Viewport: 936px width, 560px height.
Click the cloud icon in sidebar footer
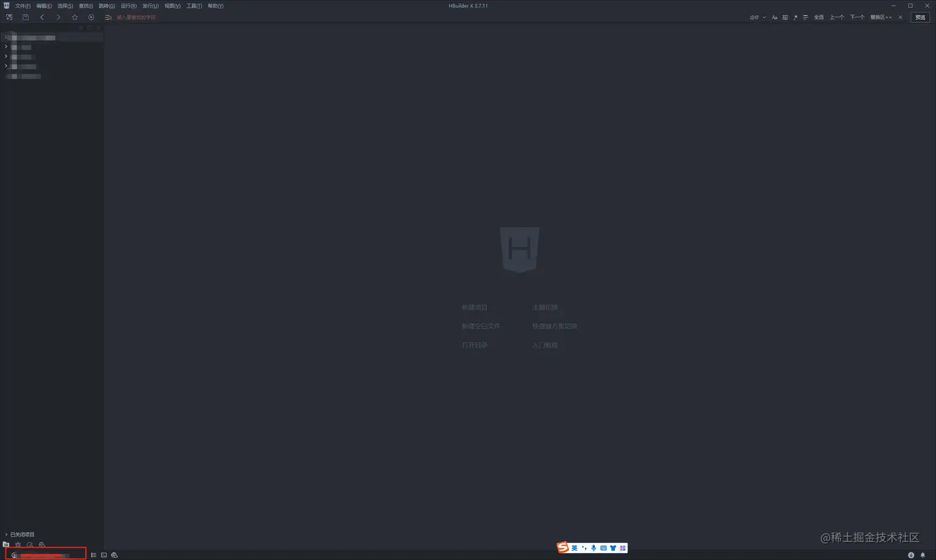click(42, 545)
